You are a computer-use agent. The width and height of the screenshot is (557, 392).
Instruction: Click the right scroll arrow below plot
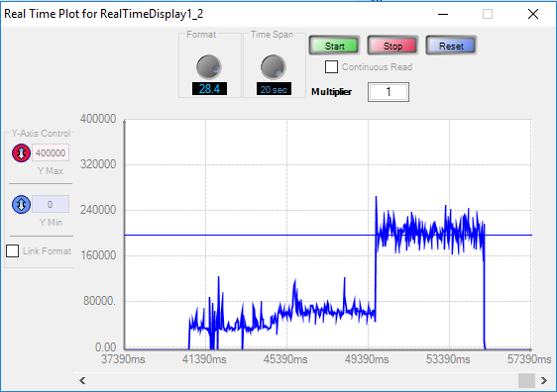[543, 381]
